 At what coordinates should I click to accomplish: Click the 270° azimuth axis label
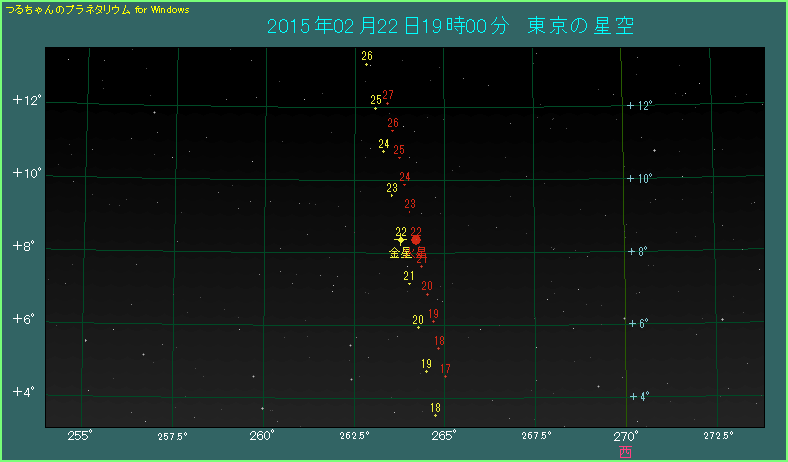click(625, 435)
